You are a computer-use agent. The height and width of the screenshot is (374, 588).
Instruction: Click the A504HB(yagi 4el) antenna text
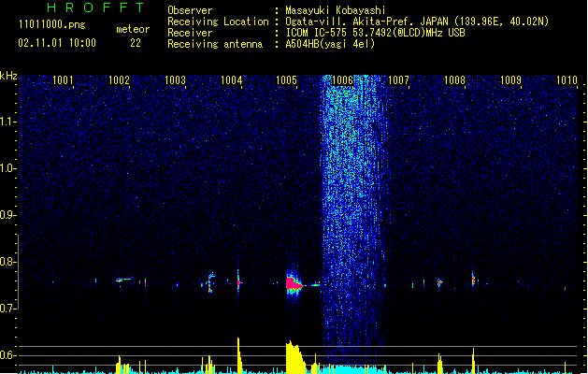point(330,44)
